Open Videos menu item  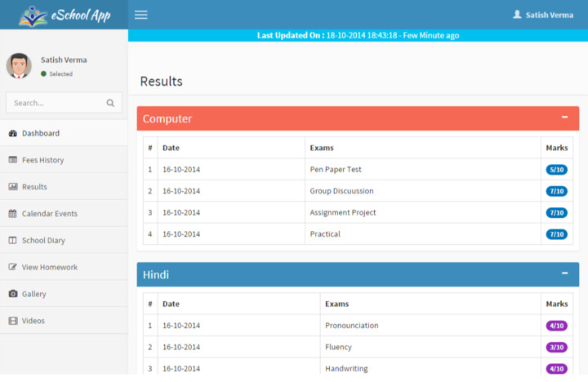pyautogui.click(x=64, y=321)
